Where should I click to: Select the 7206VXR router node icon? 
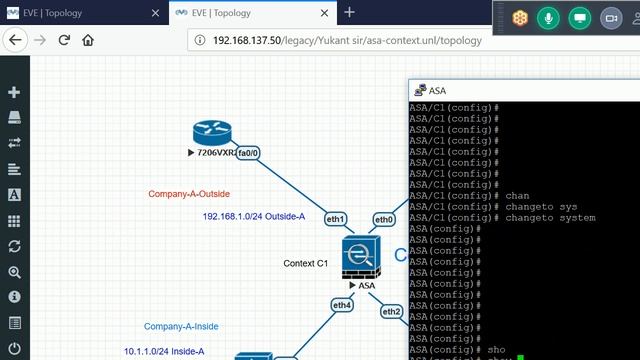pos(212,133)
